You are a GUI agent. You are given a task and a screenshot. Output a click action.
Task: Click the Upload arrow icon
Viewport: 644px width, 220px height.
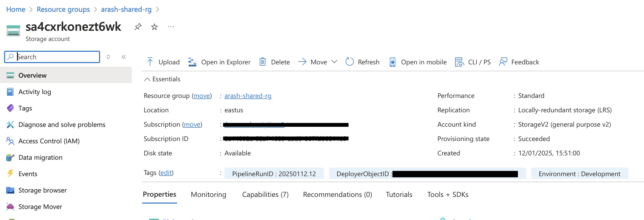tap(150, 62)
